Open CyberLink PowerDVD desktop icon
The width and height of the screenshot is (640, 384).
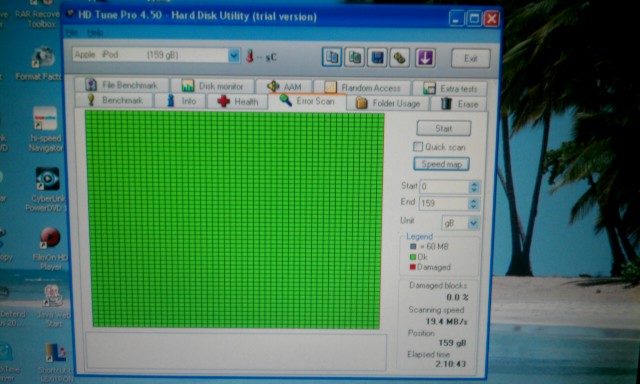click(x=47, y=189)
